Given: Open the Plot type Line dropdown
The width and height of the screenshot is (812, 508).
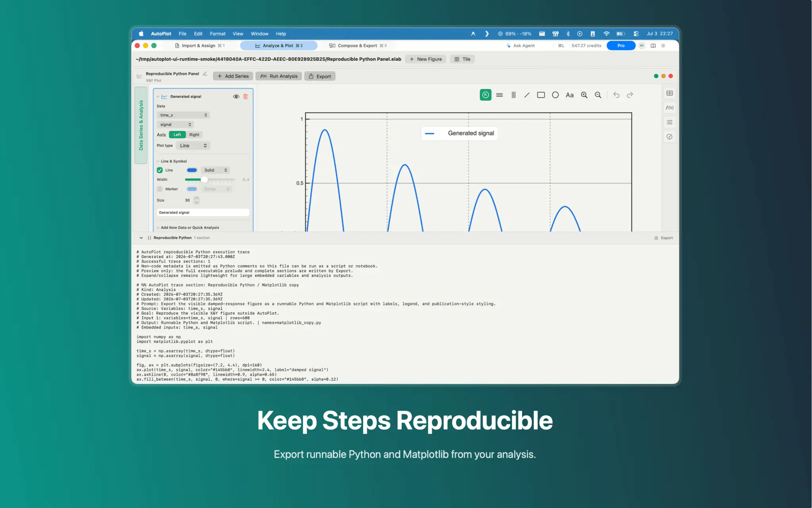Looking at the screenshot, I should [x=193, y=146].
